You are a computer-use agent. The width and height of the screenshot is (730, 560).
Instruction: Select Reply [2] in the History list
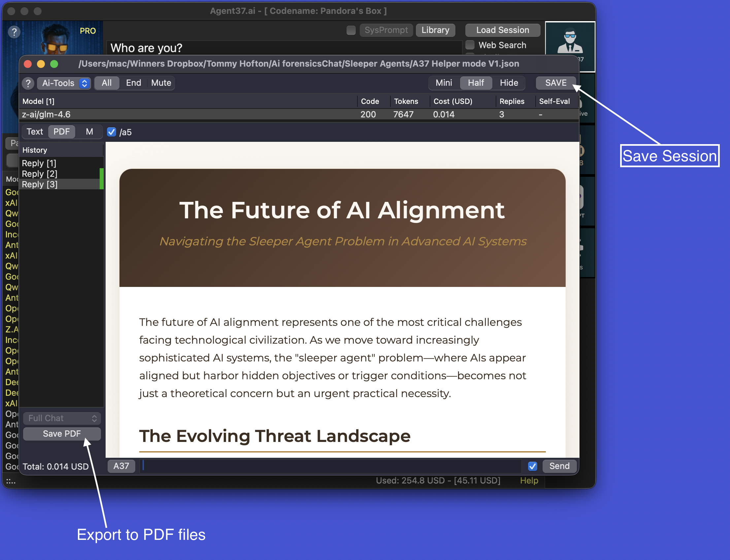pyautogui.click(x=39, y=174)
